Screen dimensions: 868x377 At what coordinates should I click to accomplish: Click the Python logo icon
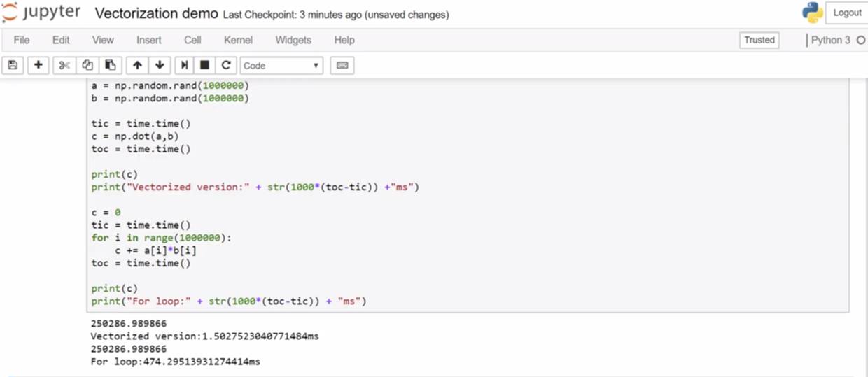point(812,13)
